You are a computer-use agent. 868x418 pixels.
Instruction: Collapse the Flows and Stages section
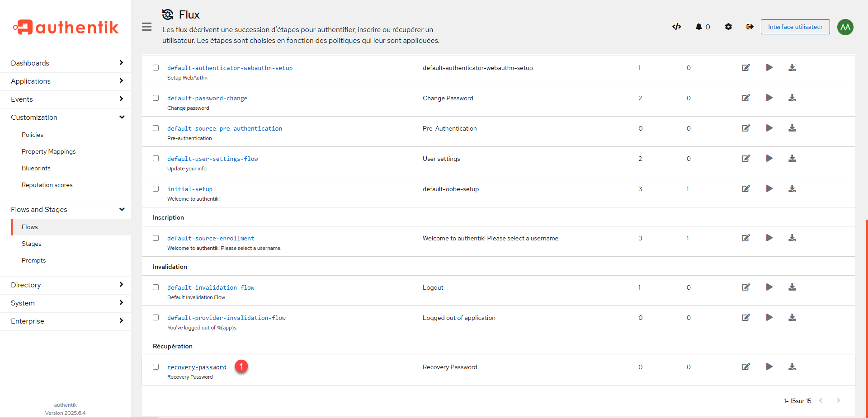click(66, 209)
